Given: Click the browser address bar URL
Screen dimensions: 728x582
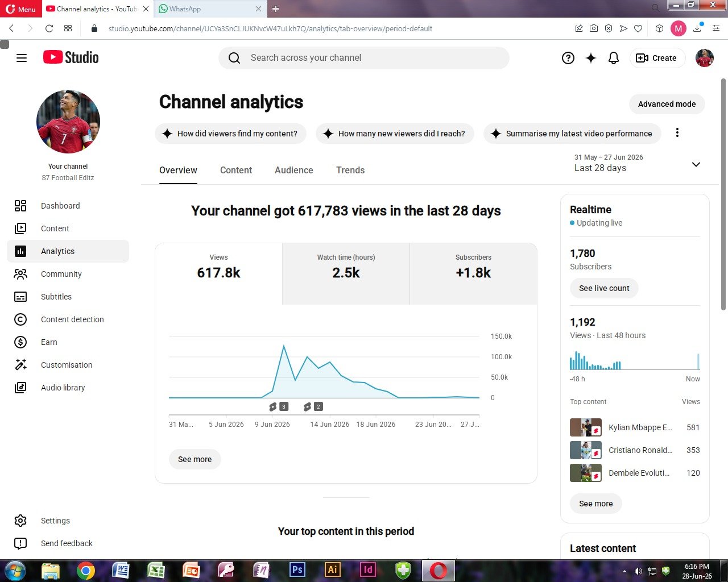Looking at the screenshot, I should (270, 28).
